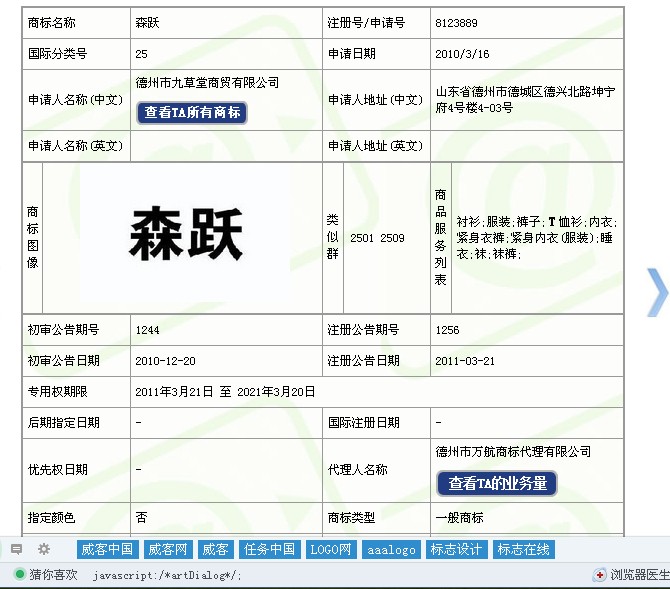Click the next arrow on right edge
The width and height of the screenshot is (670, 589).
[657, 292]
